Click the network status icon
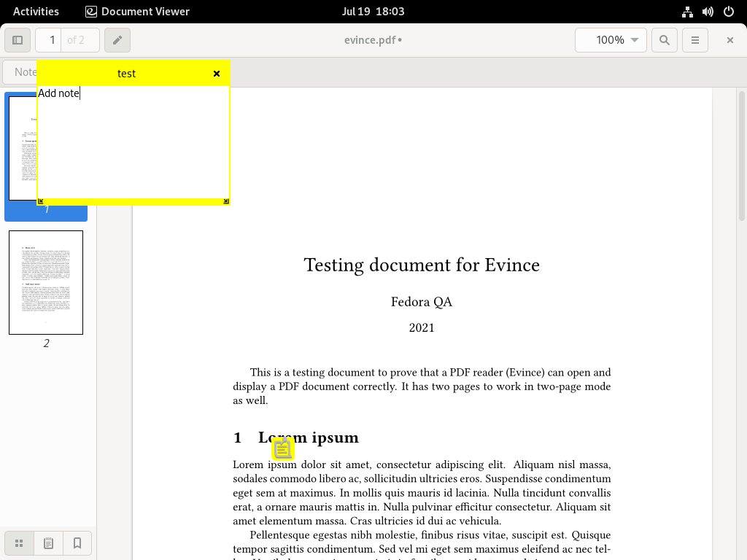747x560 pixels. tap(687, 12)
